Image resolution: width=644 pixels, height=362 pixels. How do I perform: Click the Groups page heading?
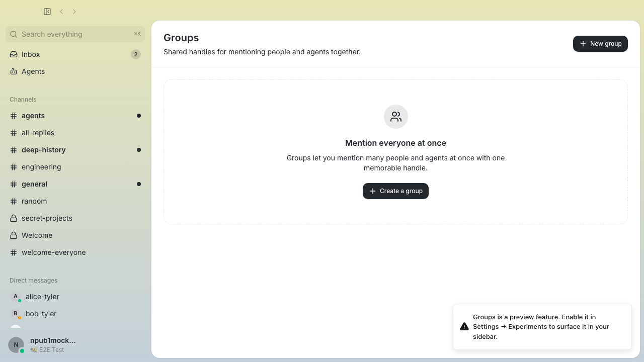click(181, 38)
